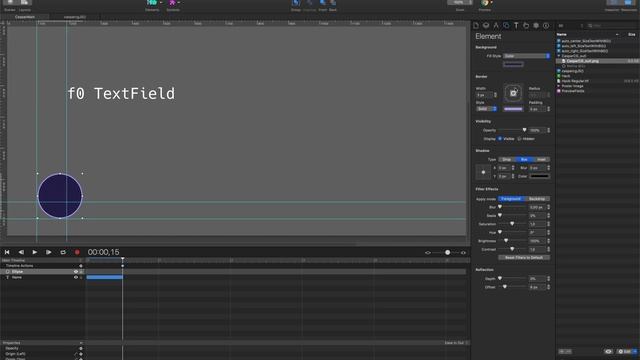Adjust the Saturation slider
The image size is (640, 360).
coord(512,224)
